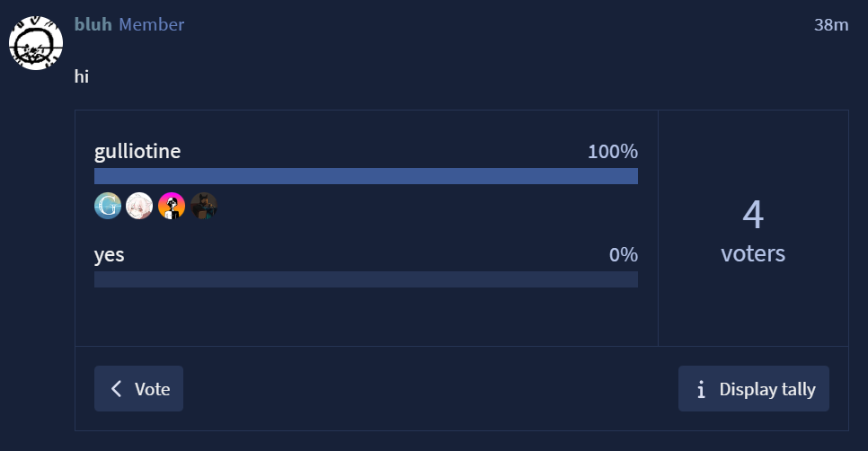
Task: Click the pink-orange gradient voter avatar
Action: click(x=172, y=207)
